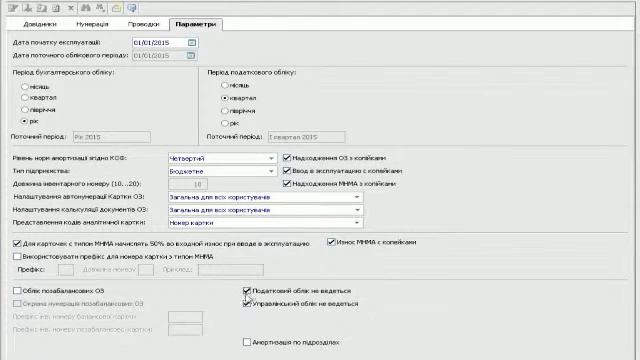This screenshot has height=360, width=640.
Task: Open calendar for Дата початку експлуатації
Action: 192,42
